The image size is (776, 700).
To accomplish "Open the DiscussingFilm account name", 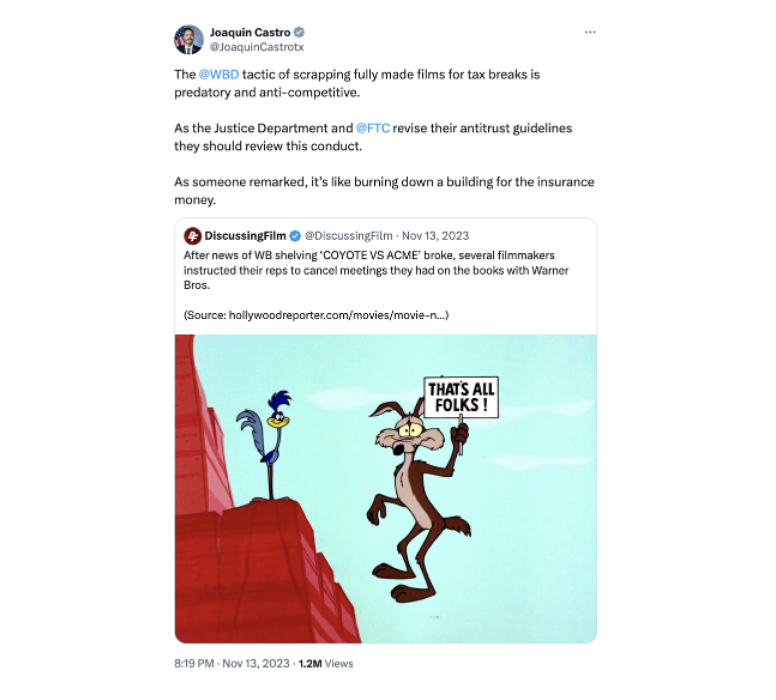I will click(245, 236).
